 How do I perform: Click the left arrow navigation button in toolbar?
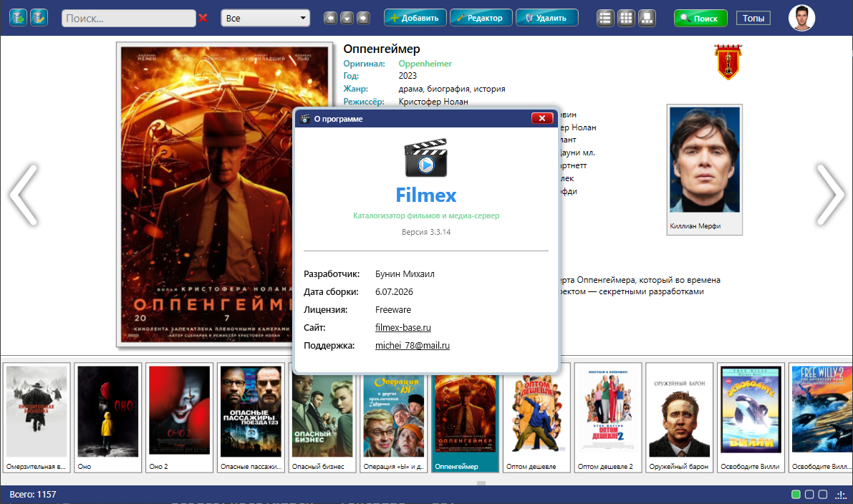(x=330, y=18)
